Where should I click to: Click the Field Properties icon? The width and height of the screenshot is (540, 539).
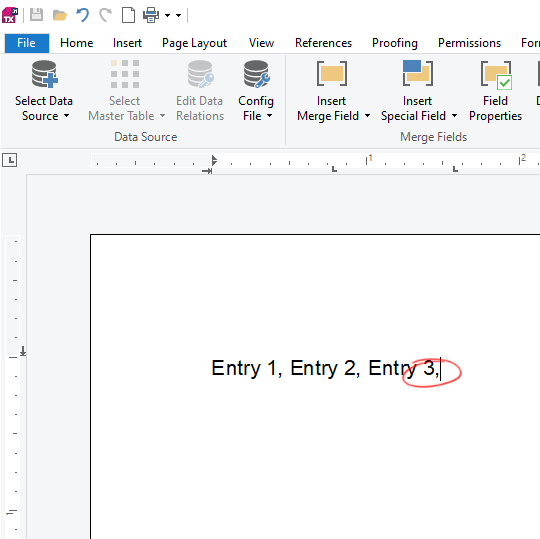click(x=496, y=75)
